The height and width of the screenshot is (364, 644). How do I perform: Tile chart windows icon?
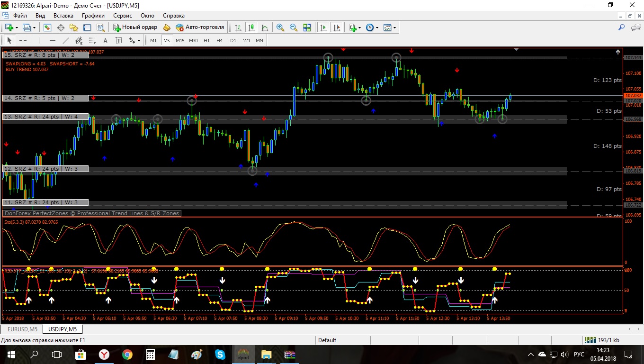pyautogui.click(x=307, y=27)
